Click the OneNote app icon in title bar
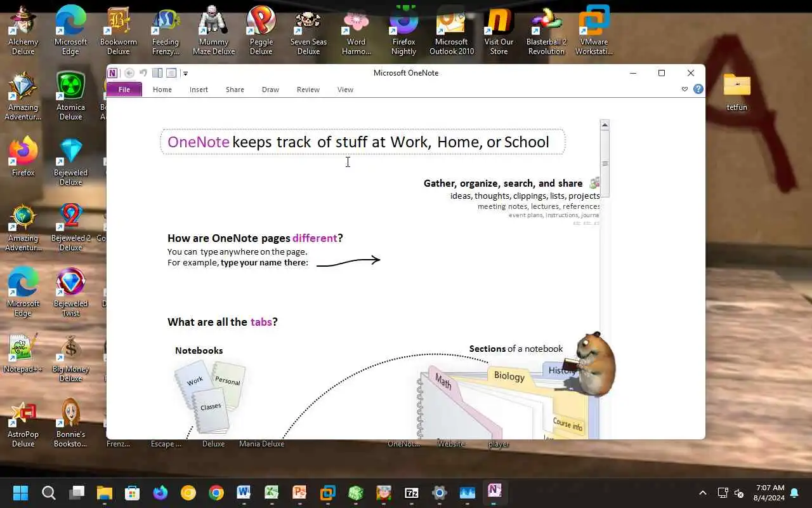The height and width of the screenshot is (508, 812). (112, 73)
